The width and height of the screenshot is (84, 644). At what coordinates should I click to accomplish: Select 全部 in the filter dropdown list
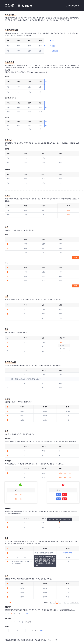coord(61,342)
